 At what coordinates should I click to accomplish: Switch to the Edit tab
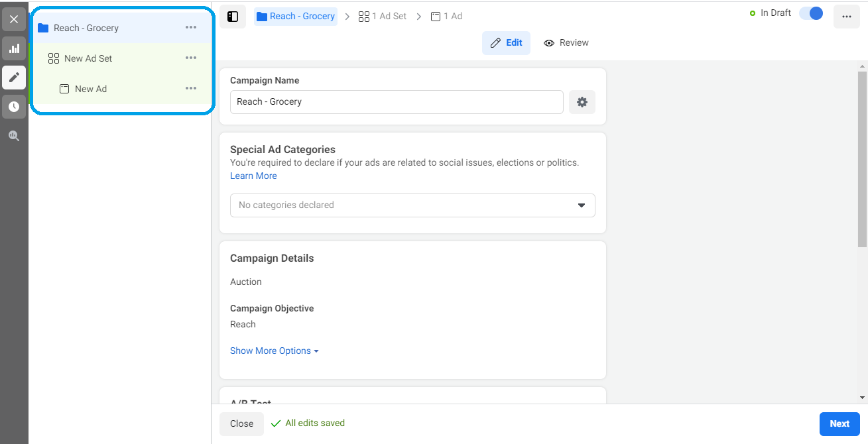click(x=506, y=43)
